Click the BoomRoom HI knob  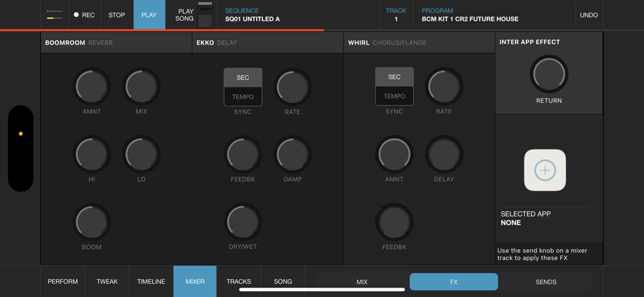[92, 154]
